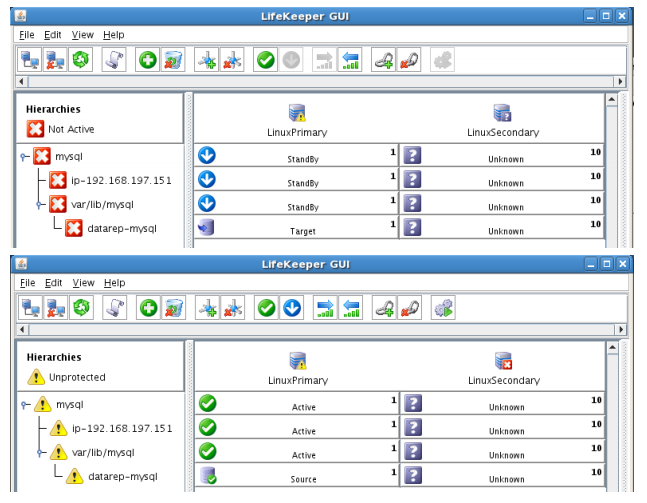The width and height of the screenshot is (647, 503).
Task: Select ip-192.168.197.151 in bottom window tree
Action: tap(122, 429)
